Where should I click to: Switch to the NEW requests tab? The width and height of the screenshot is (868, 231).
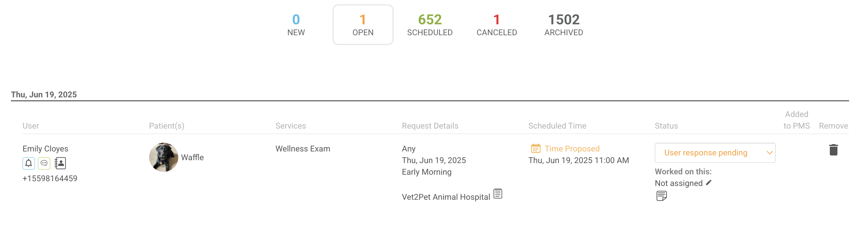[296, 25]
